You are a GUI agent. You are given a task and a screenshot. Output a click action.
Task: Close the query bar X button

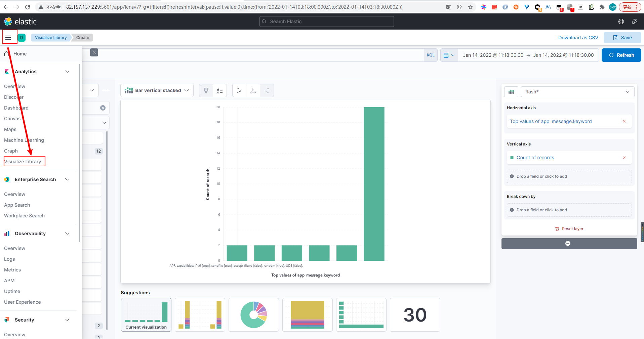[x=94, y=52]
